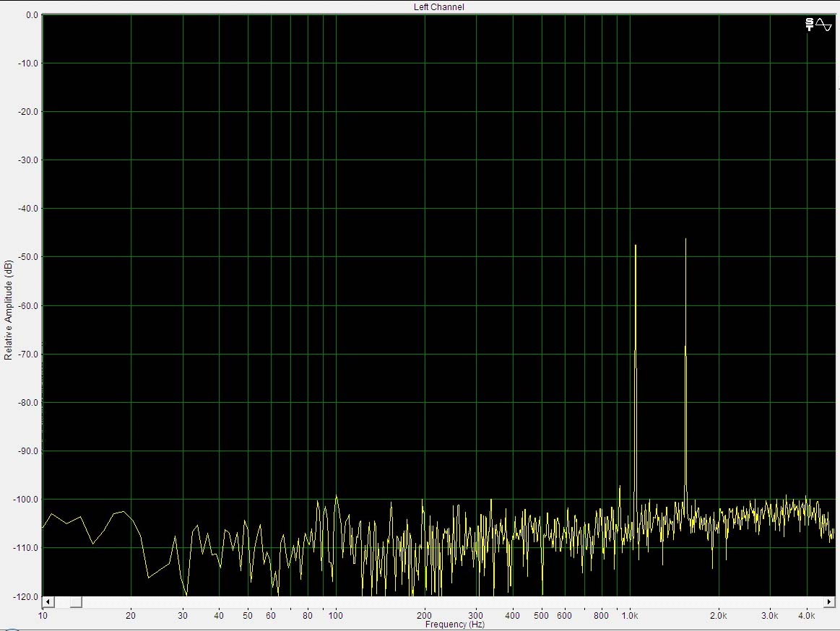This screenshot has width=840, height=631.
Task: Click the sine wave icon on graph
Action: click(823, 25)
